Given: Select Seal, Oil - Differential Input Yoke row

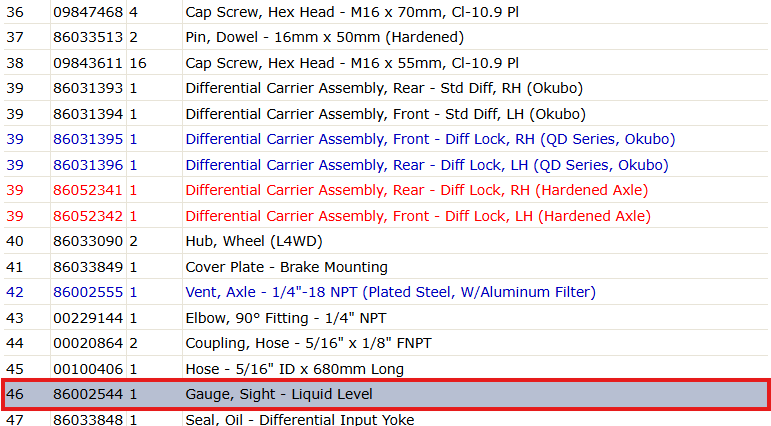Looking at the screenshot, I should tap(386, 419).
